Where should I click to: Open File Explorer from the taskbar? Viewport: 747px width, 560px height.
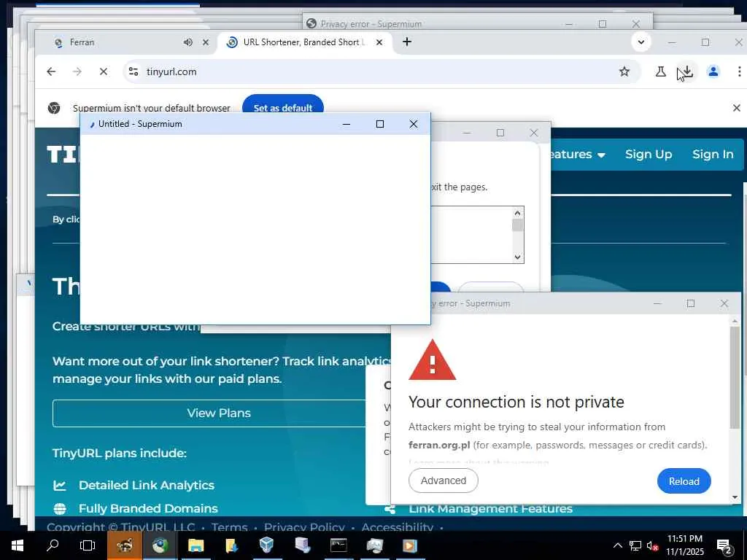point(196,545)
